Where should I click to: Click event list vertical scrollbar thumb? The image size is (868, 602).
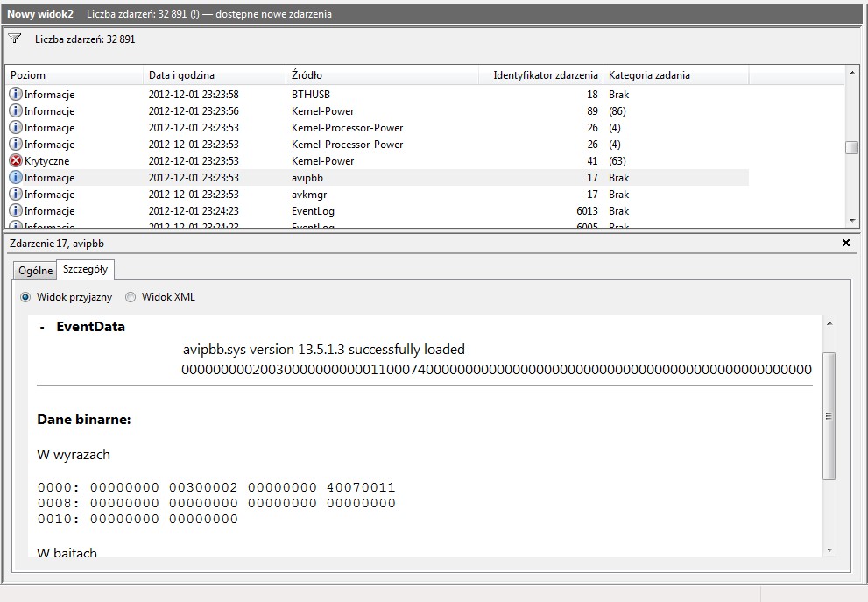[x=852, y=147]
